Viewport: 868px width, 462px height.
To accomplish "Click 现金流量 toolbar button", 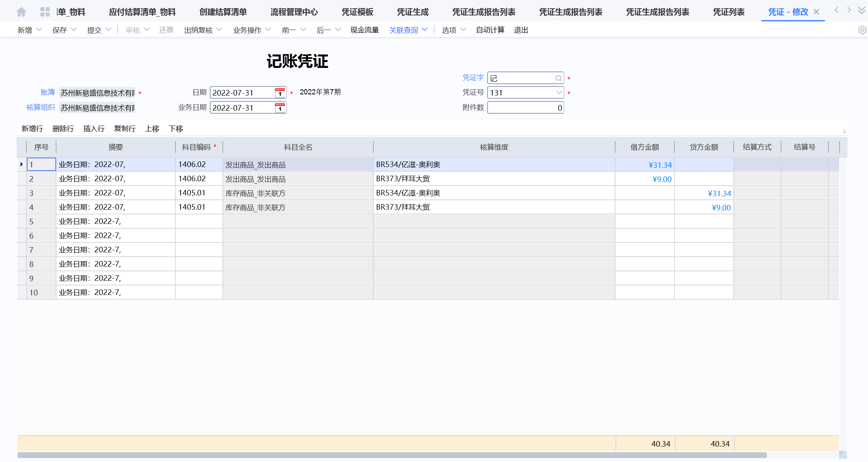I will point(364,30).
